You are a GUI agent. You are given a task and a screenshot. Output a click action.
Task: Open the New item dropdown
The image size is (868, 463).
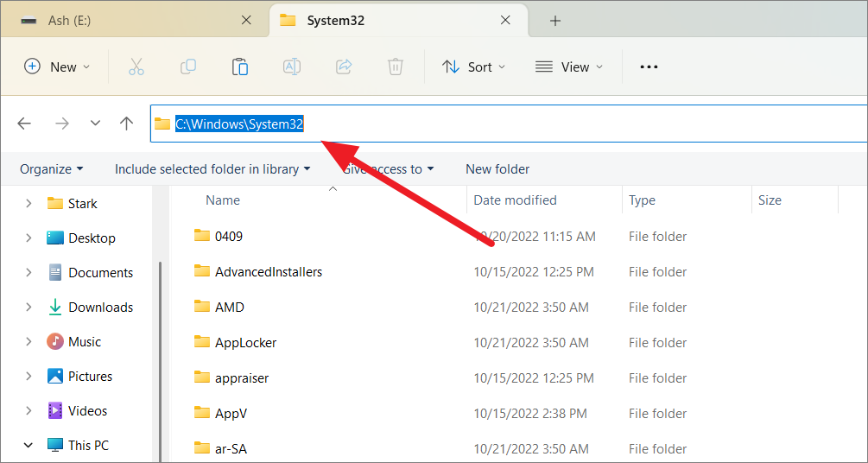click(x=56, y=67)
